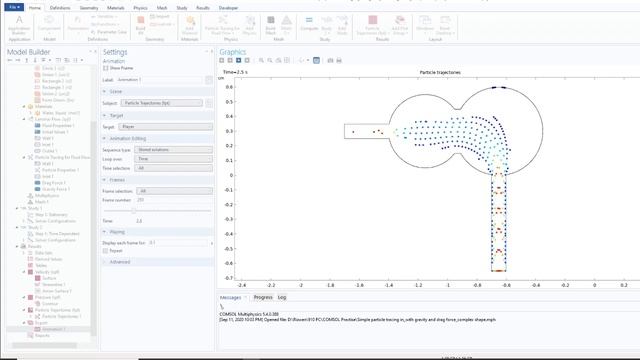Click the Windows layout icon
Viewport: 640px width, 360px height.
(425, 24)
